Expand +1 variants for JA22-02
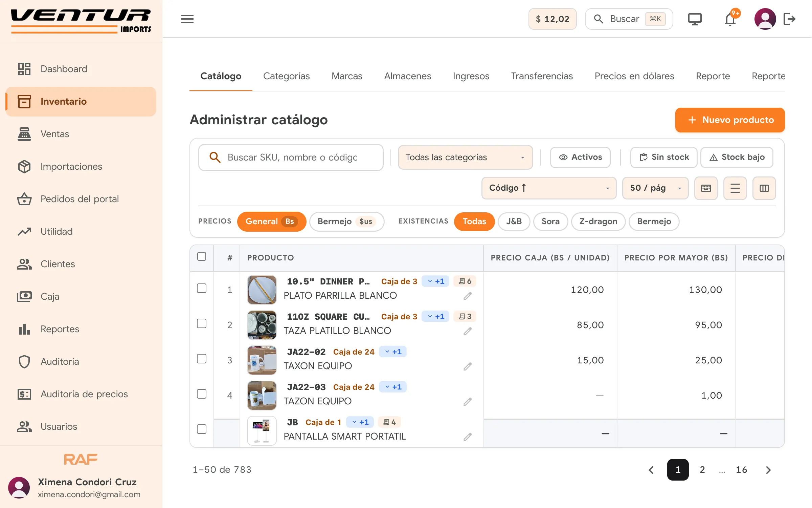The width and height of the screenshot is (812, 508). (x=393, y=352)
